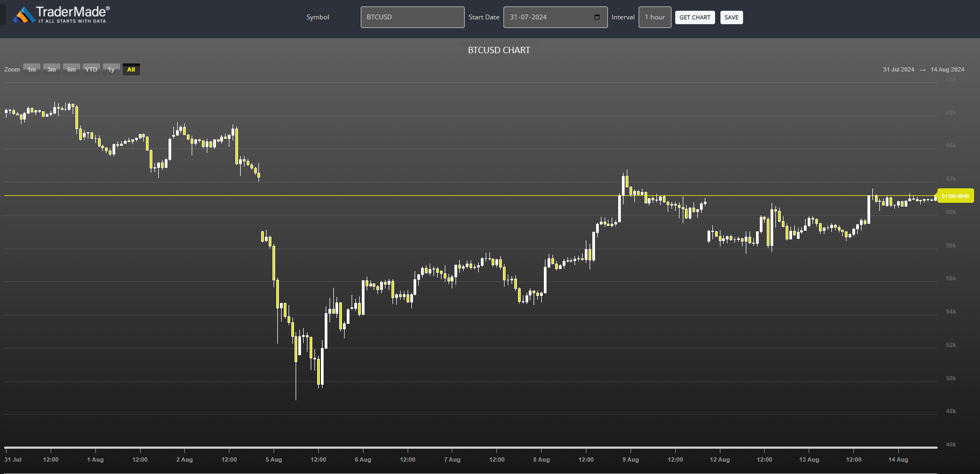Screen dimensions: 980x474
Task: Click the 9 Aug label on time axis
Action: coord(631,459)
